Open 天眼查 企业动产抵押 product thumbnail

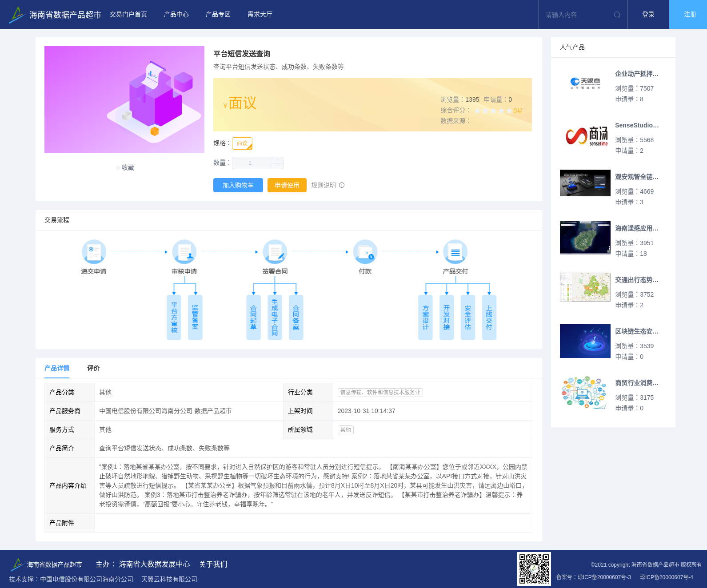click(585, 83)
